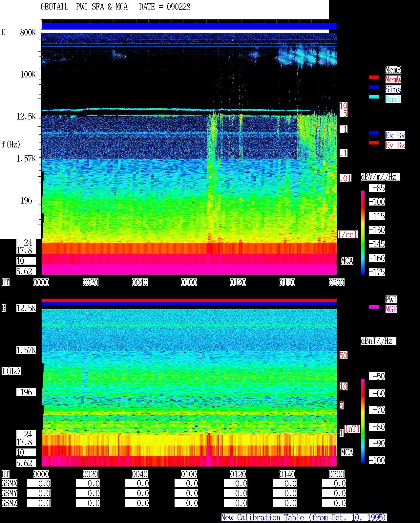Click the red 50 nT scale label
The width and height of the screenshot is (420, 523).
click(343, 355)
